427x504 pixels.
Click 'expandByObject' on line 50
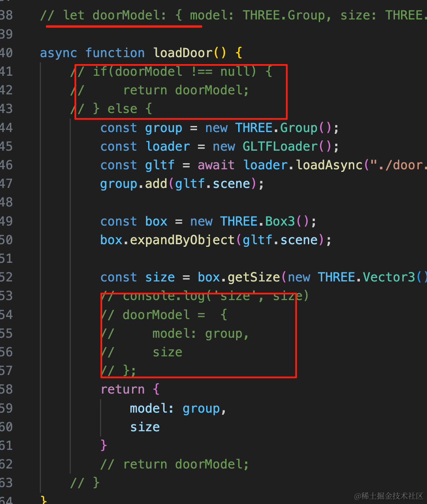tap(182, 240)
